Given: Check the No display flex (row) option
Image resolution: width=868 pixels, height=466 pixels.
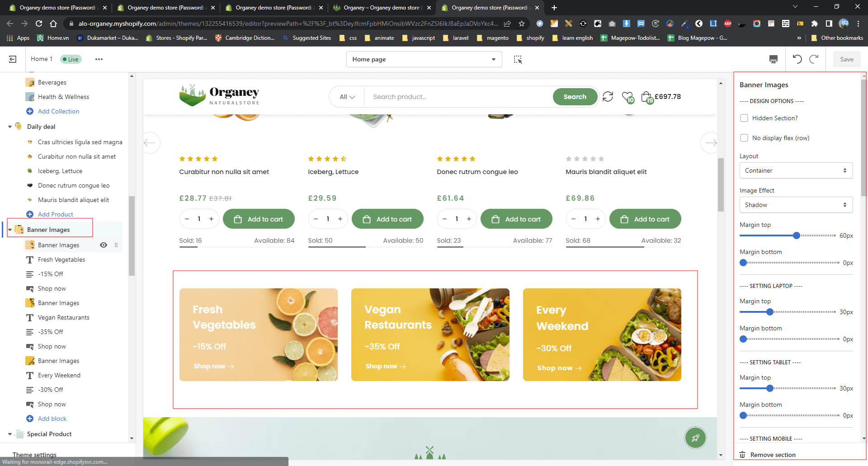Looking at the screenshot, I should point(744,138).
